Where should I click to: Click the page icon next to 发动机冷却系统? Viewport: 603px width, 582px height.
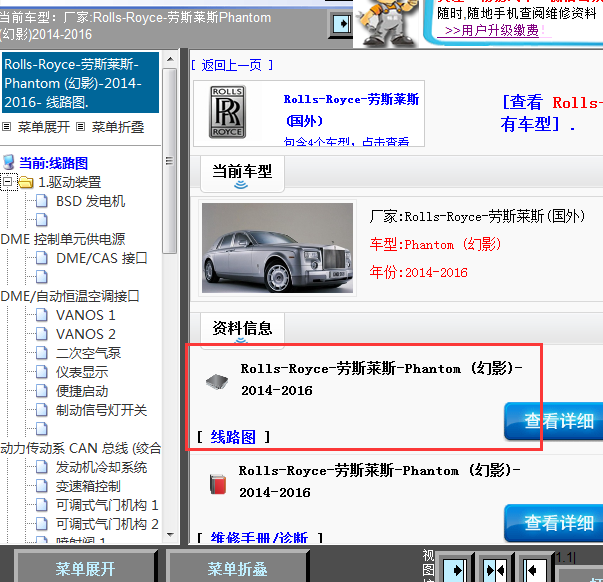[x=42, y=467]
